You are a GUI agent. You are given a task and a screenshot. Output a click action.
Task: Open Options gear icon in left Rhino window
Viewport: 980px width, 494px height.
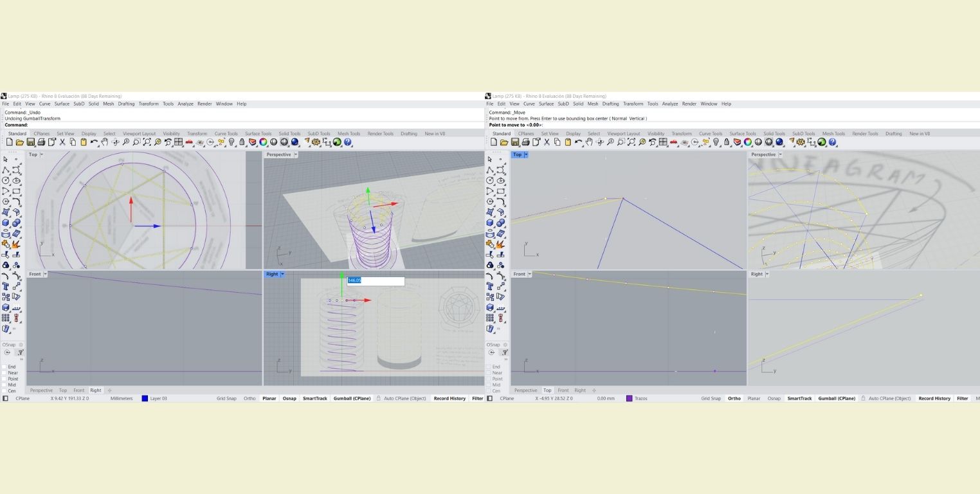point(316,142)
